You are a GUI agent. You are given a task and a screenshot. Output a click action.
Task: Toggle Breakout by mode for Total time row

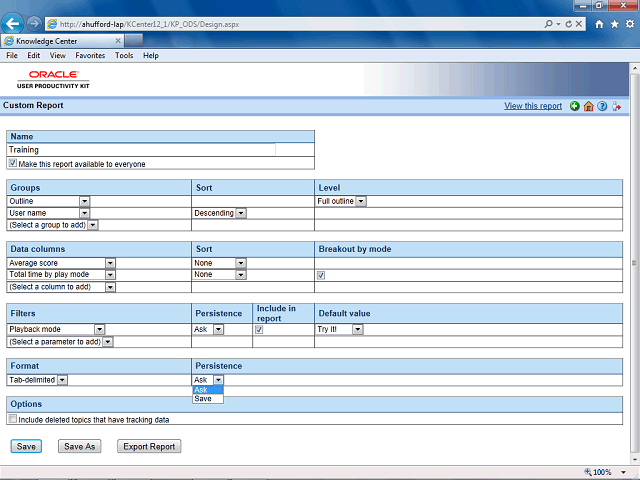321,275
